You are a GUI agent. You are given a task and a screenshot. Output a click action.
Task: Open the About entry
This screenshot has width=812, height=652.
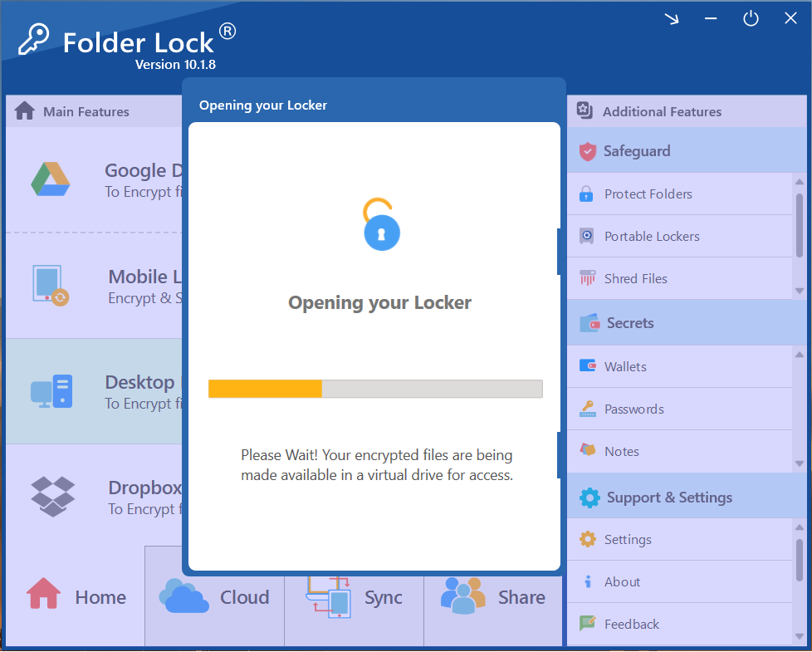680,581
